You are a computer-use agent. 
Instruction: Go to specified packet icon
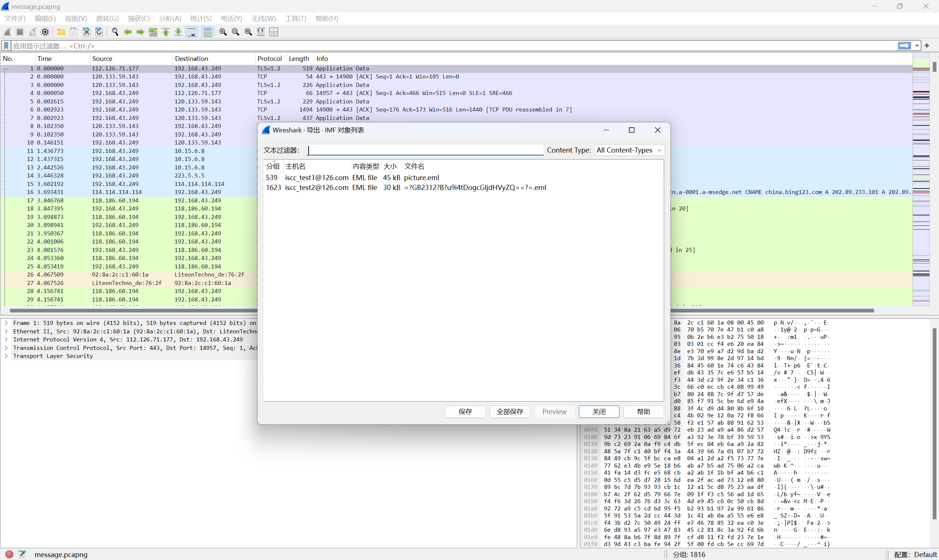[x=153, y=32]
